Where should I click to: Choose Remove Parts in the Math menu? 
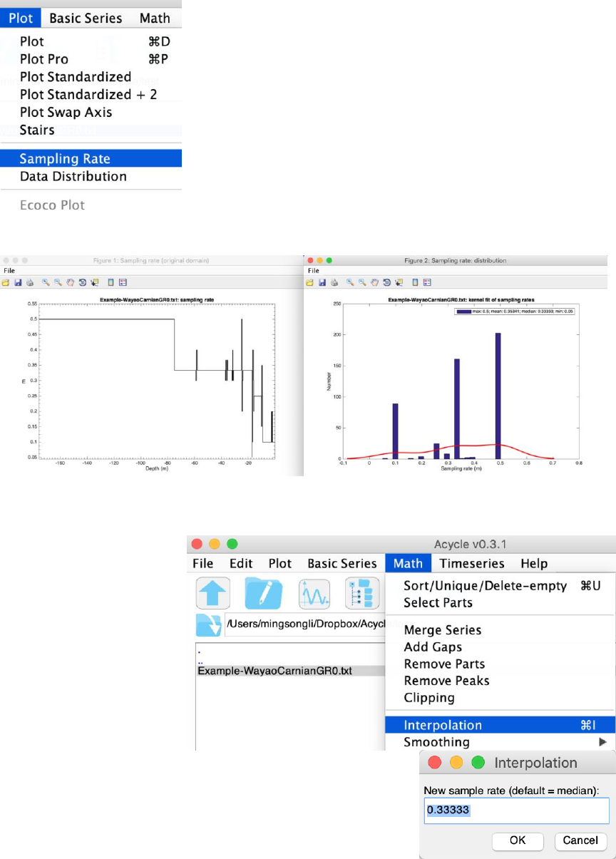click(500, 664)
